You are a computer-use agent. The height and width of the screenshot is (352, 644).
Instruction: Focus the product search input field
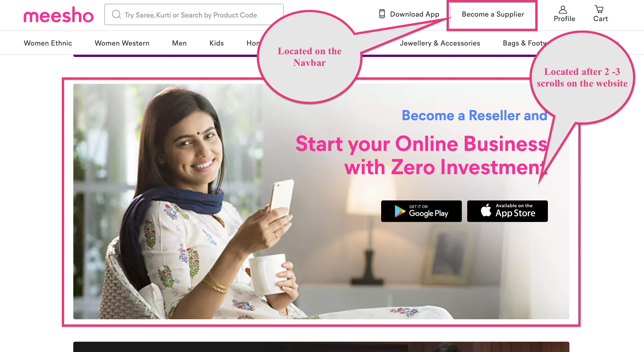[x=194, y=15]
